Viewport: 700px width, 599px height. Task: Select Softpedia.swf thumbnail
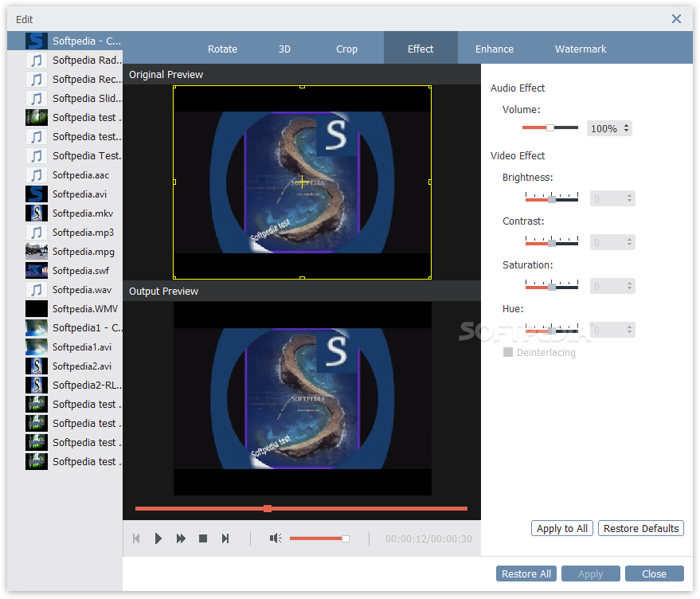click(36, 271)
